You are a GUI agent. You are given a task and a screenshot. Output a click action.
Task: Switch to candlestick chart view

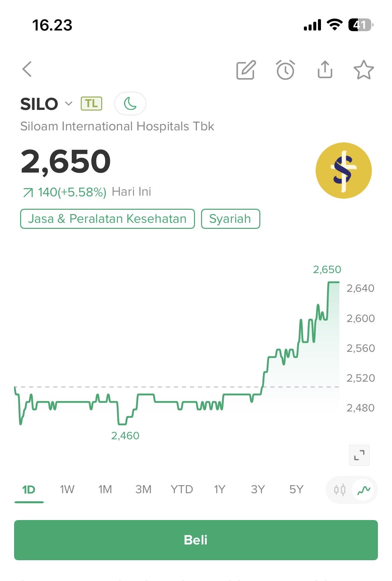[339, 490]
